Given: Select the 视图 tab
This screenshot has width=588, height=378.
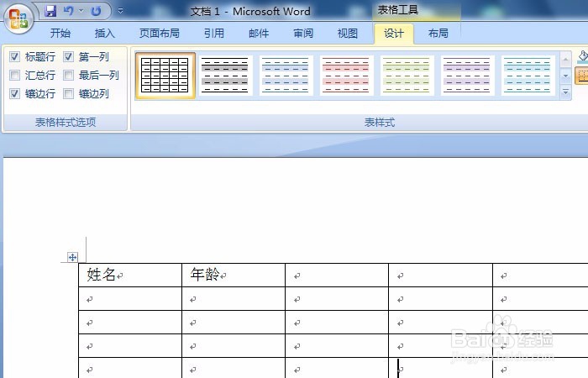Looking at the screenshot, I should coord(347,34).
